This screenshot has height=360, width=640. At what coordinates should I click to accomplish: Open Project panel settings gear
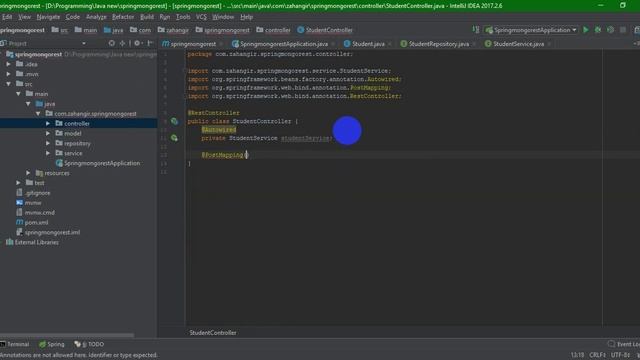click(x=138, y=43)
